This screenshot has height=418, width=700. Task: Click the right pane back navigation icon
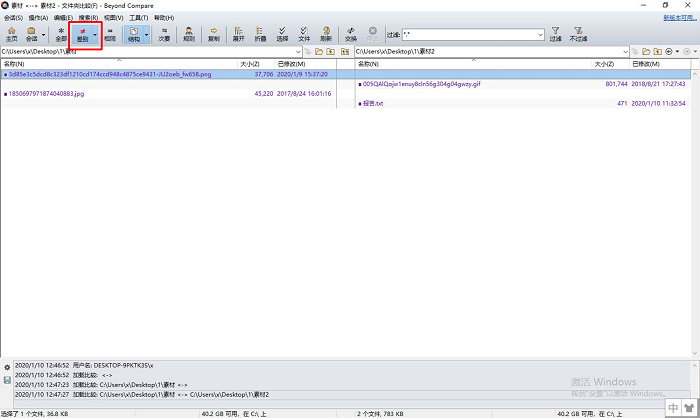point(669,52)
